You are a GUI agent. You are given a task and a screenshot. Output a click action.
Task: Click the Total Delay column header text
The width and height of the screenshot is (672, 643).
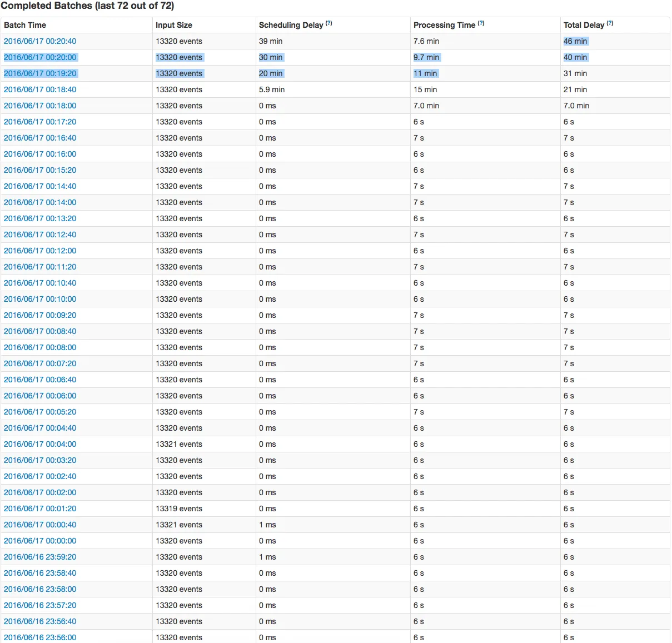(x=584, y=25)
